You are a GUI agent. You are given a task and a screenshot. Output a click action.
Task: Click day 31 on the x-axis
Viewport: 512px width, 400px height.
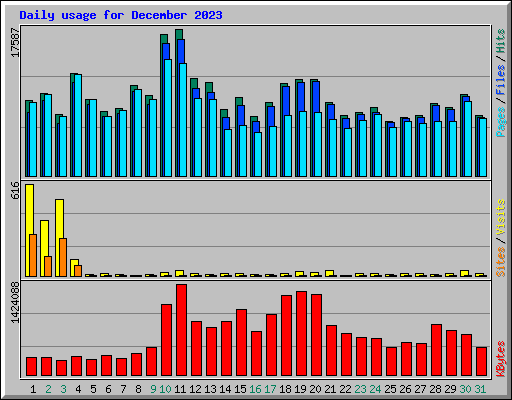coord(480,389)
